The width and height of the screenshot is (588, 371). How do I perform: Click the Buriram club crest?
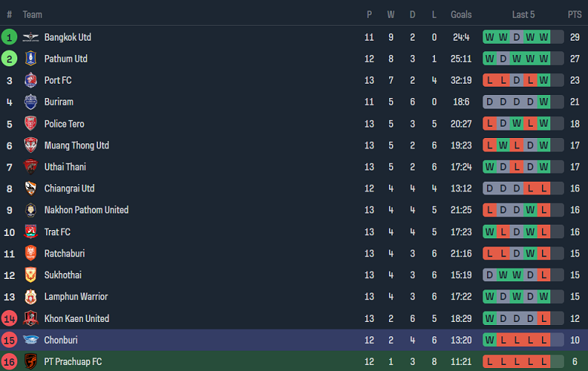click(x=31, y=102)
